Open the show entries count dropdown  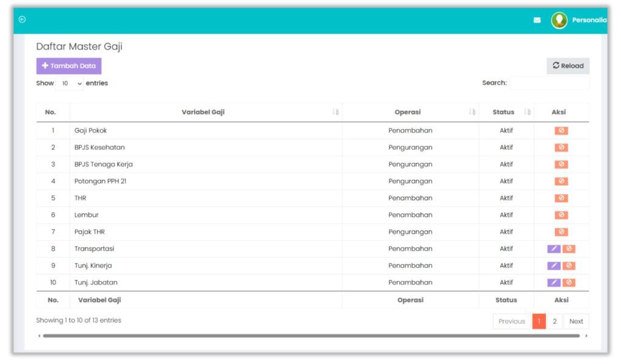coord(70,84)
